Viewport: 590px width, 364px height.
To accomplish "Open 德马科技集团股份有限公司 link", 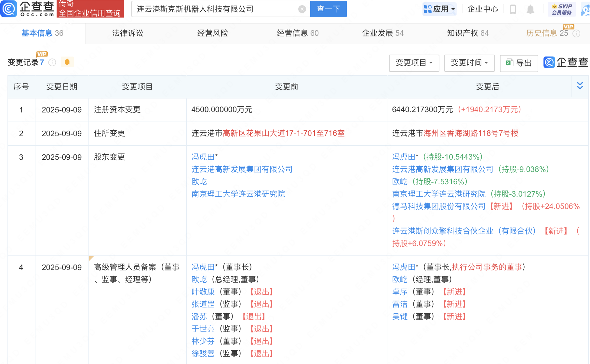I will tap(438, 206).
